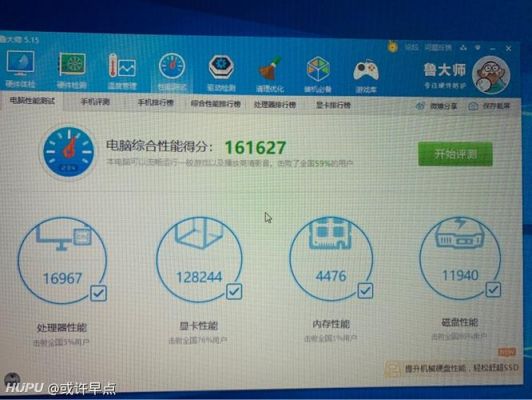Open 温度管理 thermometer icon

coord(122,65)
